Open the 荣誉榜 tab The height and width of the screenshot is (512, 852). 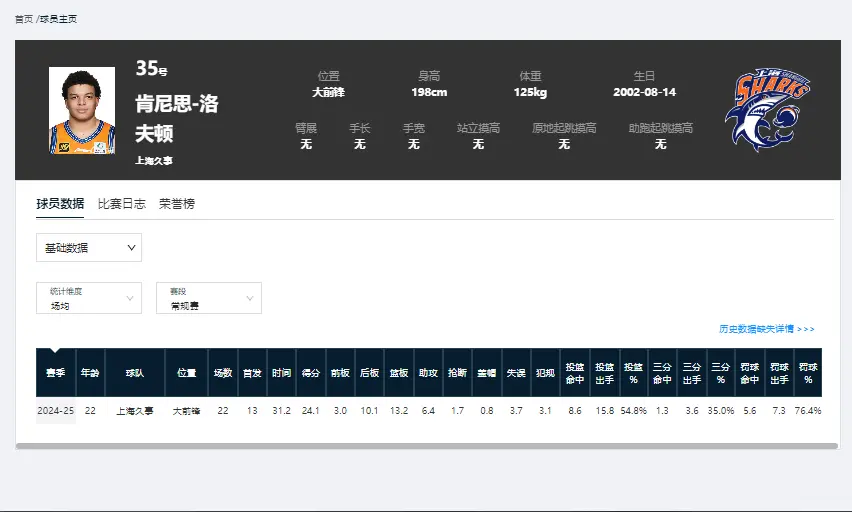tap(177, 204)
